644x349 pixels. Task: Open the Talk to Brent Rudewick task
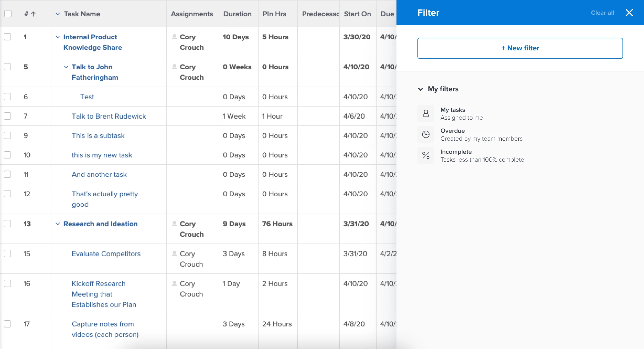[109, 116]
